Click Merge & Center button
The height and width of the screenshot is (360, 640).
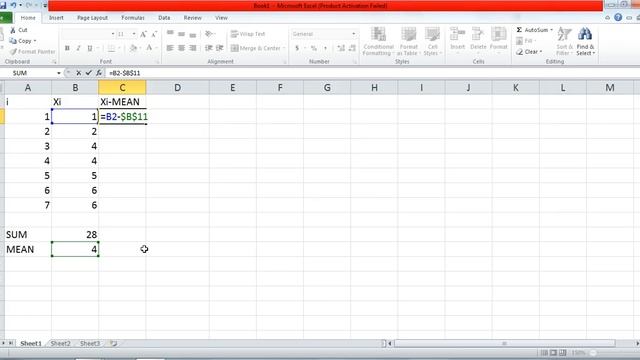pyautogui.click(x=256, y=48)
